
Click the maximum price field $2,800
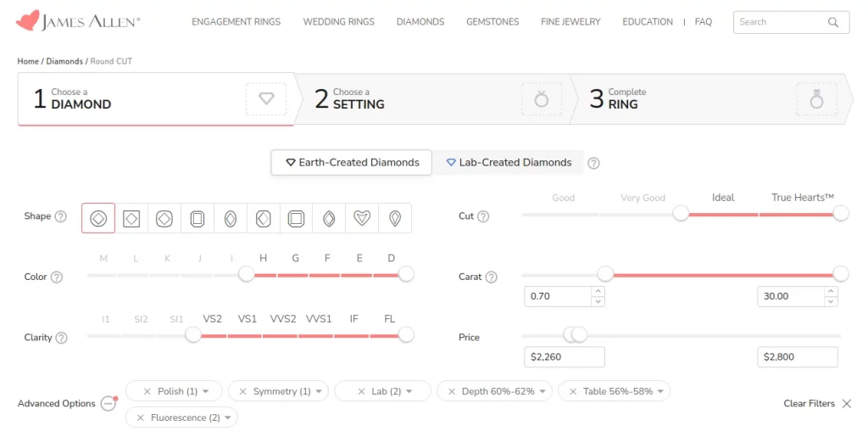[x=798, y=357]
